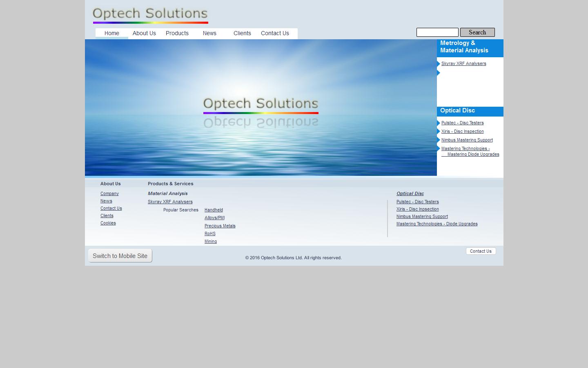Select Clients in the top navigation
The width and height of the screenshot is (588, 368).
pos(242,34)
